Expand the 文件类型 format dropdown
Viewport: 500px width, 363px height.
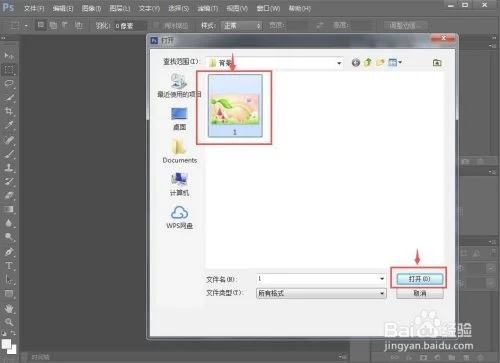382,293
